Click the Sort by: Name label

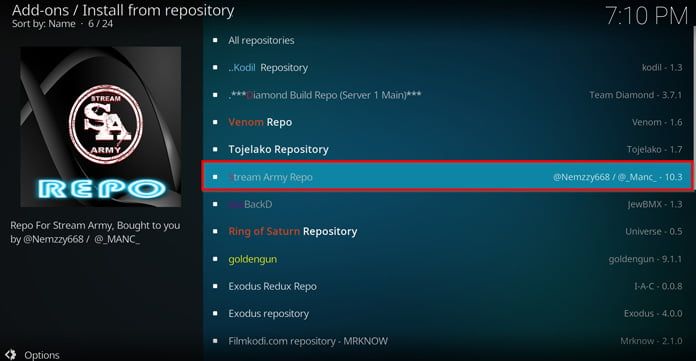point(44,24)
